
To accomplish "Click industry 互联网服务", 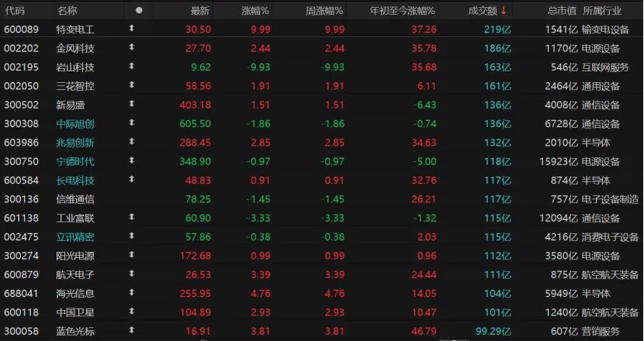I will pyautogui.click(x=605, y=67).
